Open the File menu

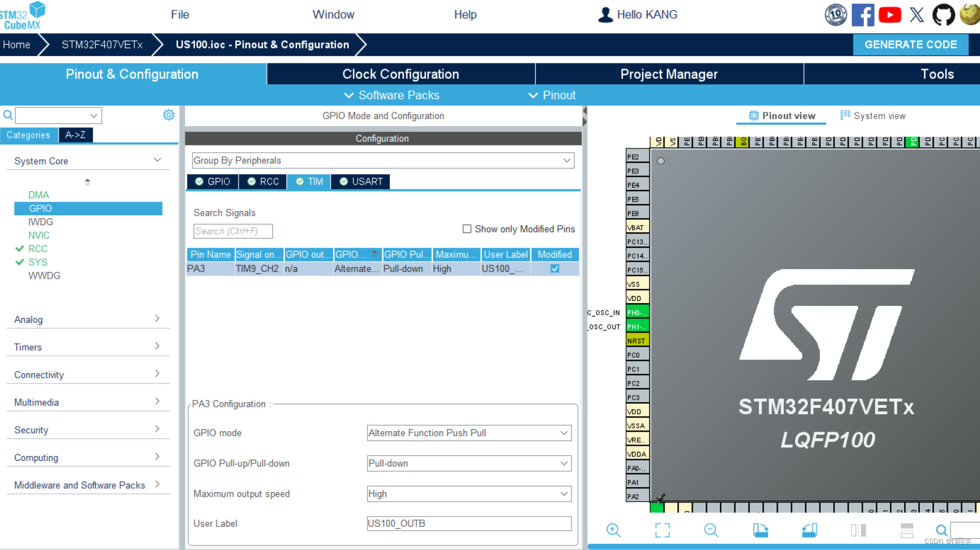click(x=180, y=15)
